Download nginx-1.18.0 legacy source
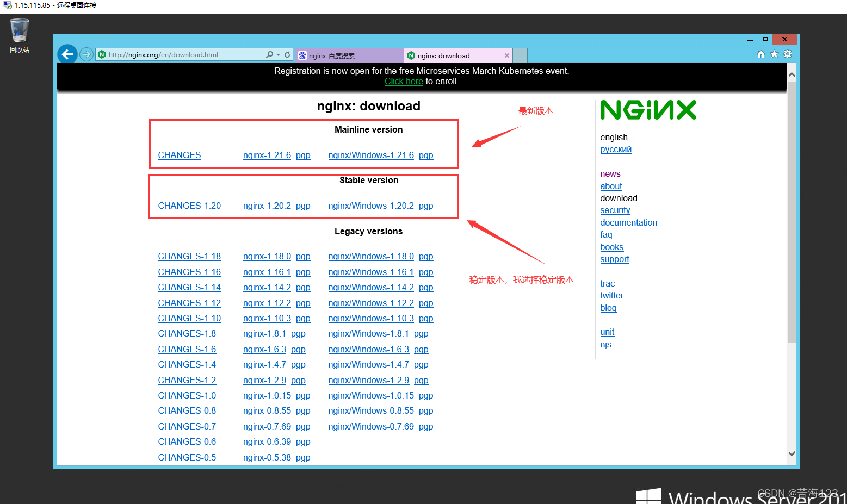This screenshot has width=847, height=504. 267,256
